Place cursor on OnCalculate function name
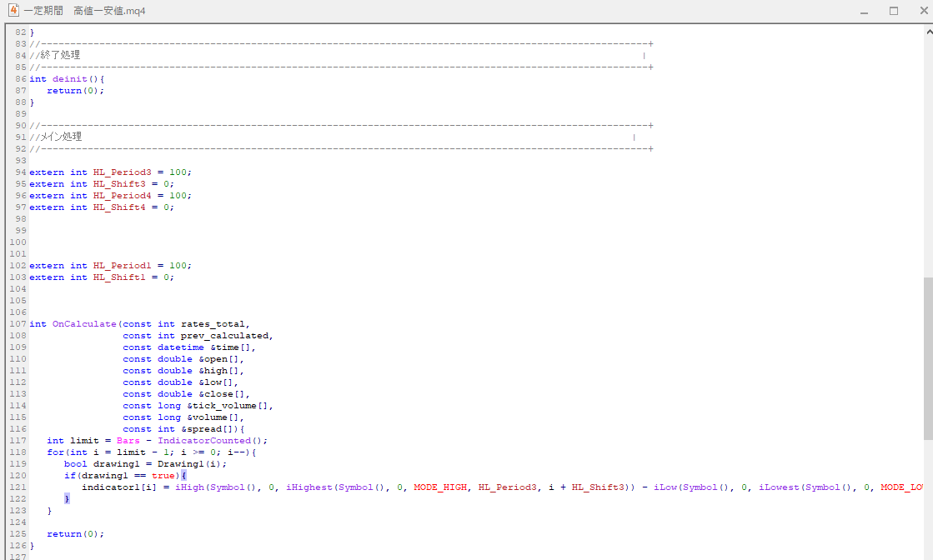Image resolution: width=933 pixels, height=560 pixels. pyautogui.click(x=84, y=324)
